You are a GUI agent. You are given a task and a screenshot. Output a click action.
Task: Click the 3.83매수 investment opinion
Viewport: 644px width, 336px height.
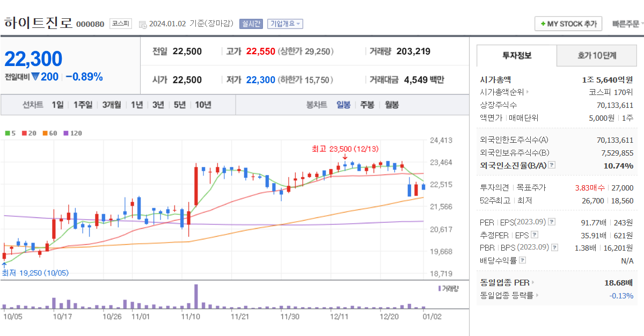[590, 188]
